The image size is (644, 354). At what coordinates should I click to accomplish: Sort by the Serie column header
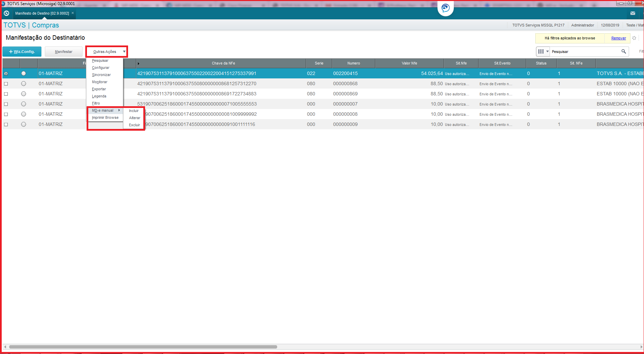tap(319, 63)
